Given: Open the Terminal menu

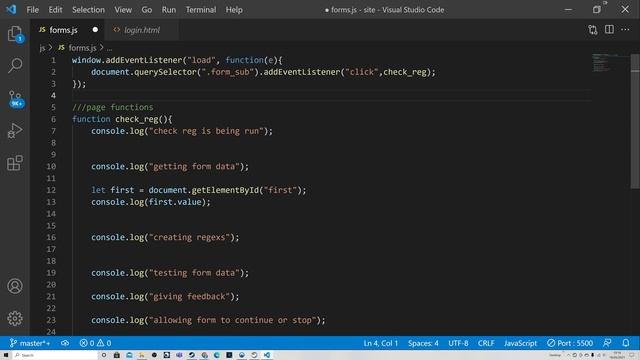Looking at the screenshot, I should coord(201,10).
